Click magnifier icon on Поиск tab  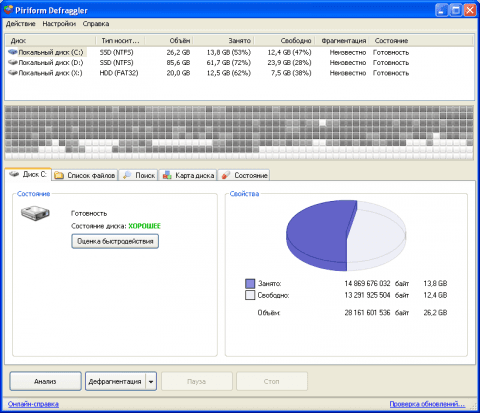pos(127,175)
